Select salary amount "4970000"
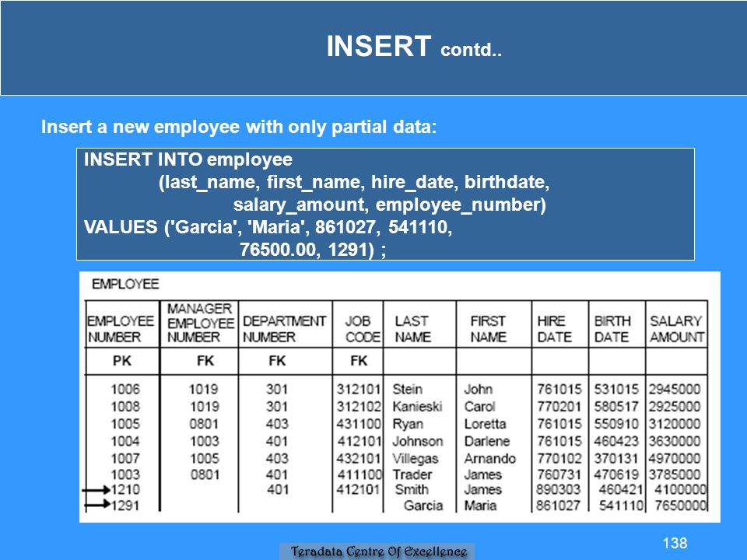 click(x=674, y=458)
